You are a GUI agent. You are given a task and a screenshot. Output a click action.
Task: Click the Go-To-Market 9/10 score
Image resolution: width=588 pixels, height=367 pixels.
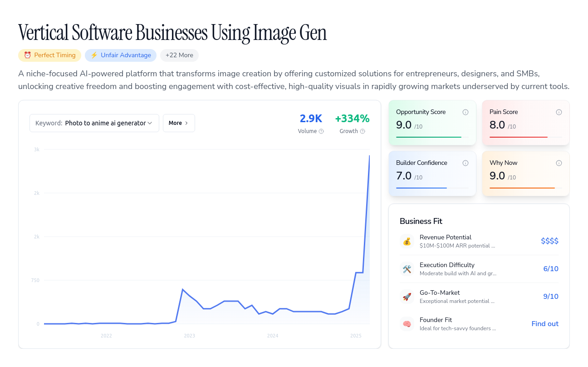[x=551, y=297]
